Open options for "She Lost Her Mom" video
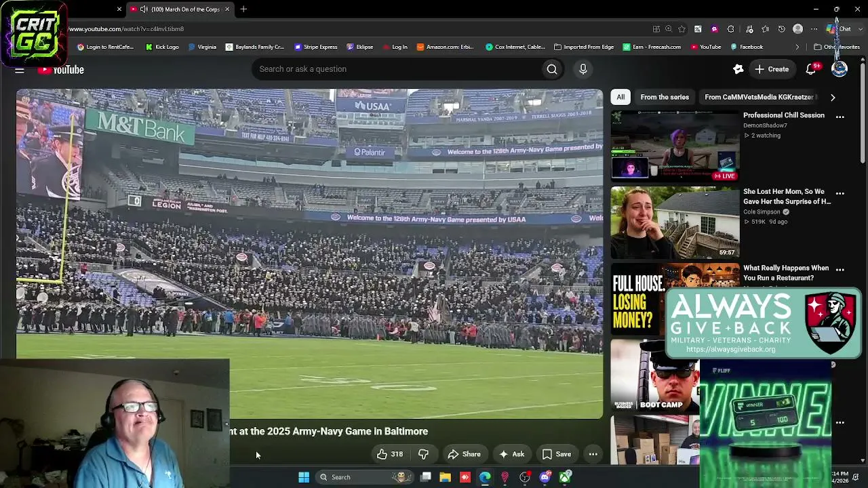Screen dimensions: 868x488 [x=840, y=193]
